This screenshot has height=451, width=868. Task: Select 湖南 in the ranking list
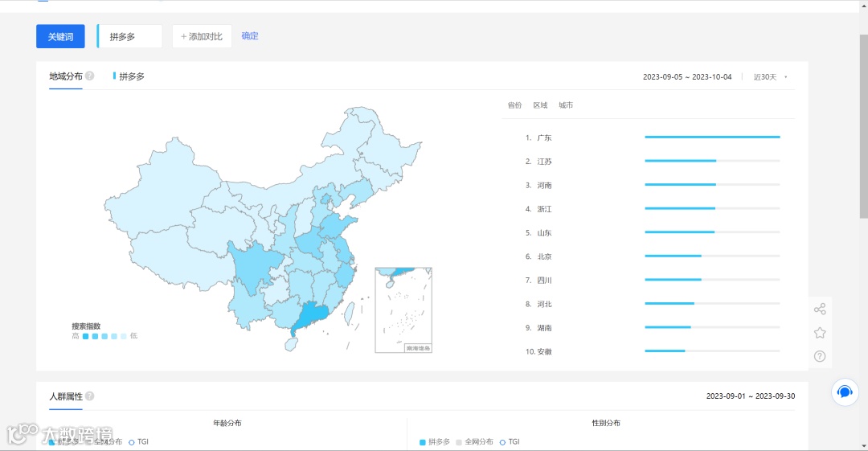tap(544, 328)
